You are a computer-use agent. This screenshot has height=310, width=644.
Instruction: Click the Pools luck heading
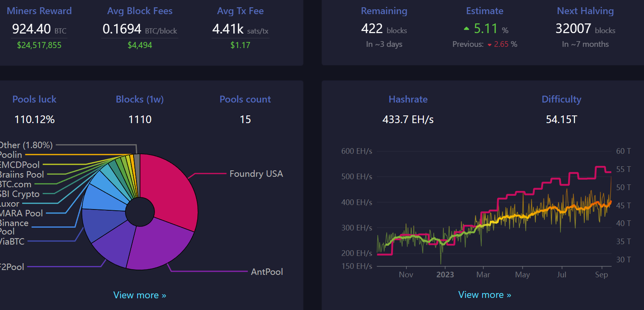click(34, 99)
